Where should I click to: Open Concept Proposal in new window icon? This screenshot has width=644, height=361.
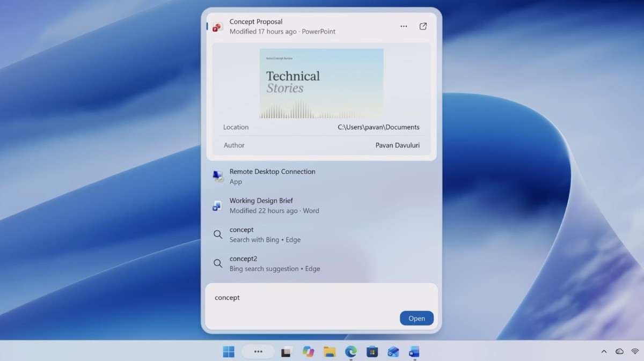(423, 26)
